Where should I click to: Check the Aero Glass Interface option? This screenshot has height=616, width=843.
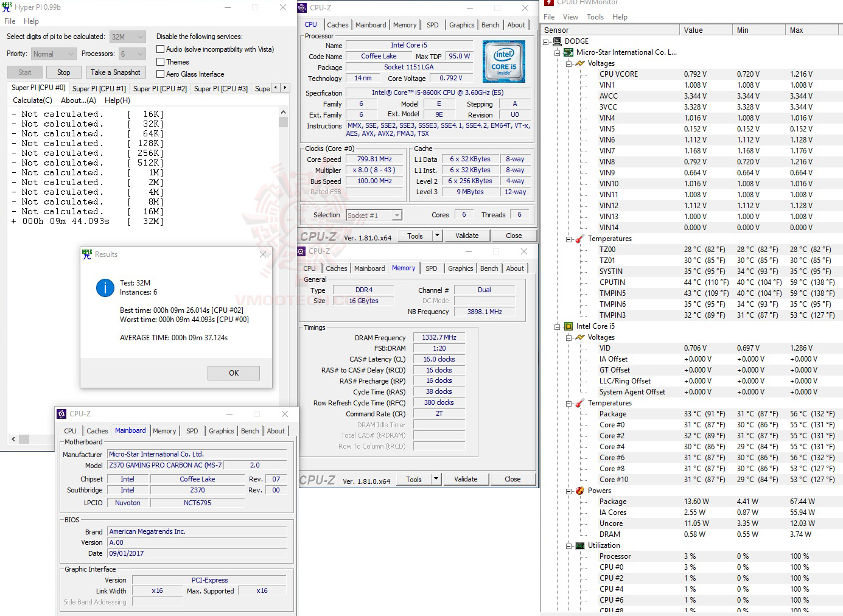(161, 74)
